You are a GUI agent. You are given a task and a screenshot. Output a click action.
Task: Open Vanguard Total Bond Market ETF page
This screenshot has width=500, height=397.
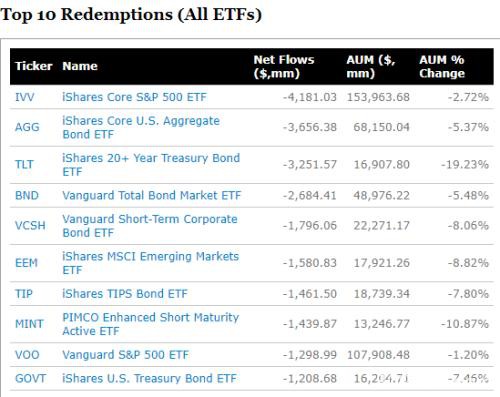(152, 195)
